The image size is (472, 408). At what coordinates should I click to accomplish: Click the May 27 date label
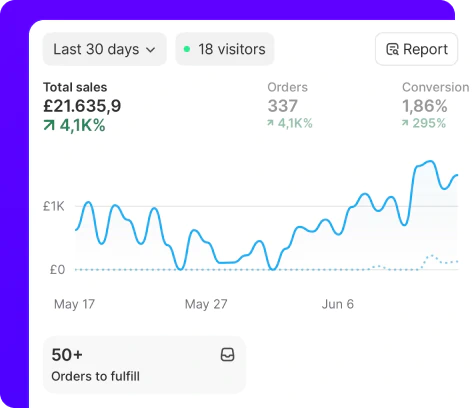(206, 304)
